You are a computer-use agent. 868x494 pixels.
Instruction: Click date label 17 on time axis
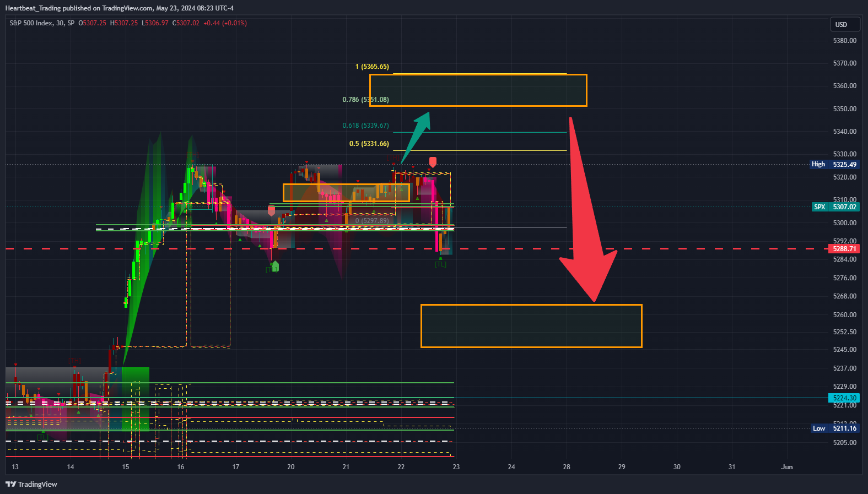point(236,467)
